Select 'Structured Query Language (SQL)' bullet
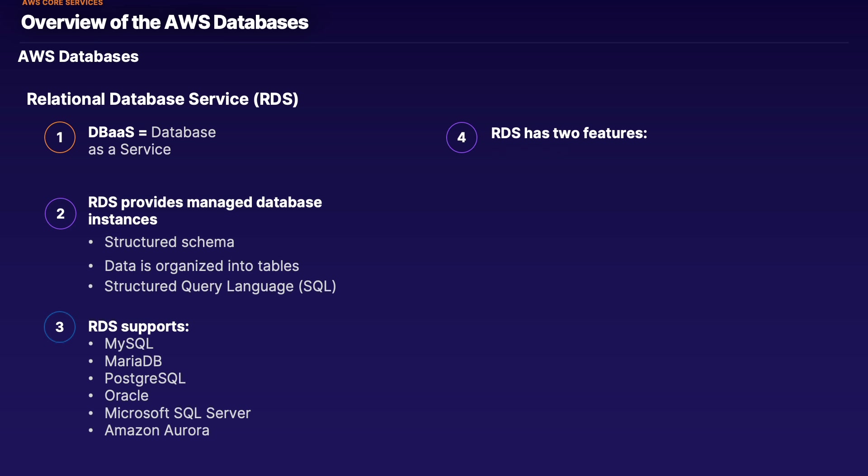 pyautogui.click(x=220, y=286)
